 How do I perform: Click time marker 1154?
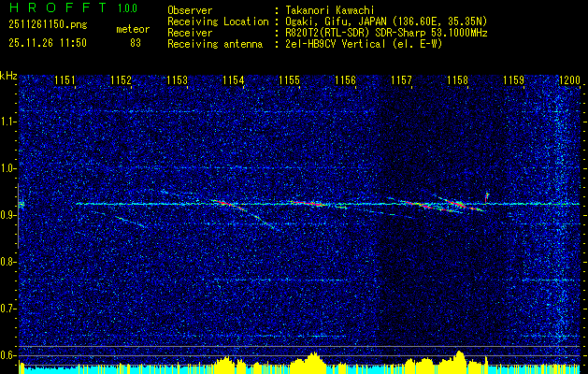click(x=234, y=79)
